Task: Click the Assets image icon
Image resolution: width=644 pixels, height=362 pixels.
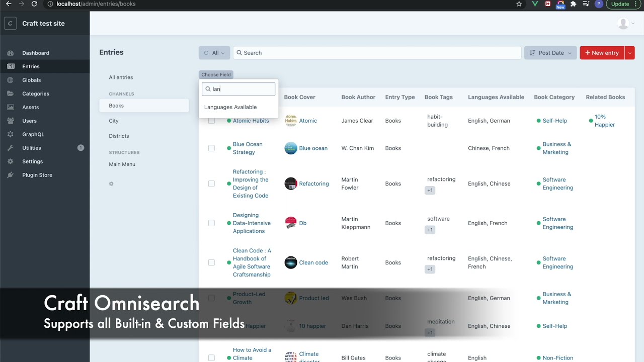Action: point(11,107)
